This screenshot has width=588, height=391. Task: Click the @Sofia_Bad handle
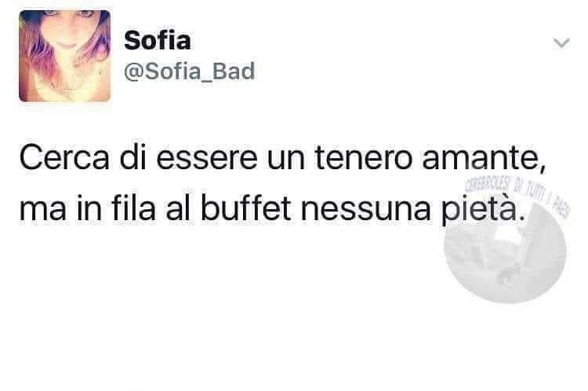(190, 71)
